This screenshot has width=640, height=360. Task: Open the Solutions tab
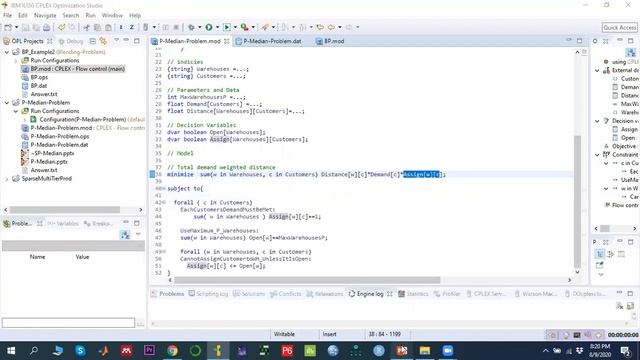[x=249, y=294]
